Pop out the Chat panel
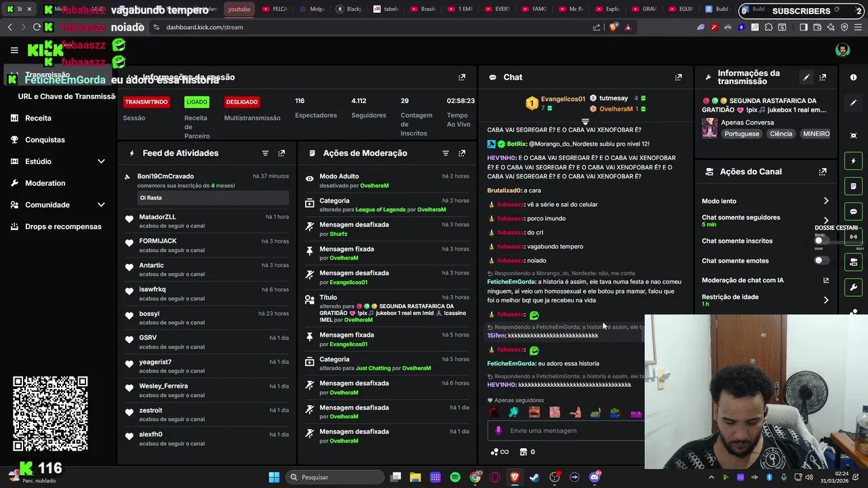The width and height of the screenshot is (868, 488). coord(678,77)
